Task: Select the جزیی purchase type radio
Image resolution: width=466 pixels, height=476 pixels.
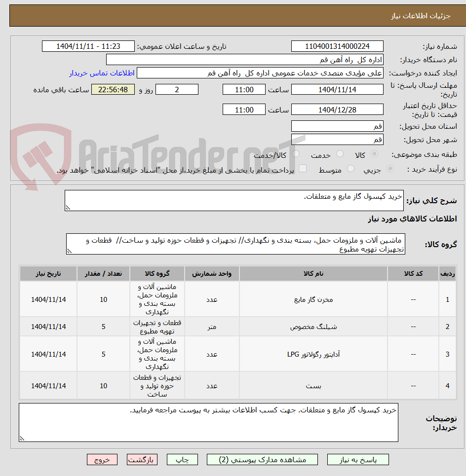Action: point(390,169)
